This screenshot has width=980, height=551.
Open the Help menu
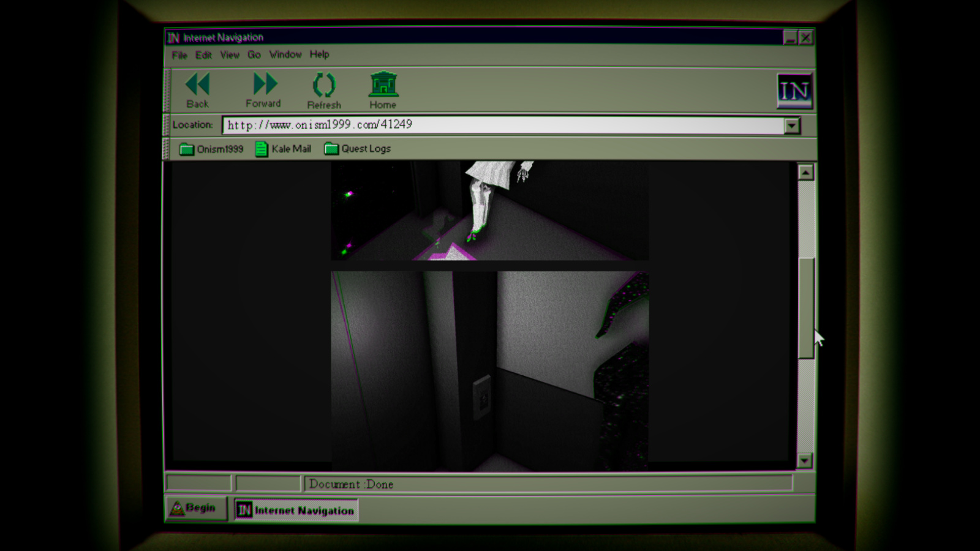pyautogui.click(x=319, y=54)
